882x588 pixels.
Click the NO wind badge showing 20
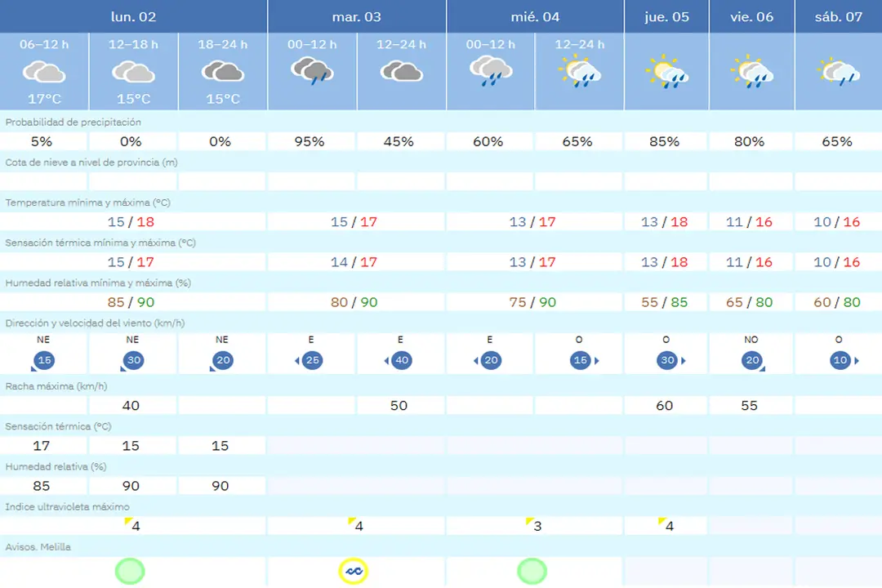pyautogui.click(x=754, y=360)
